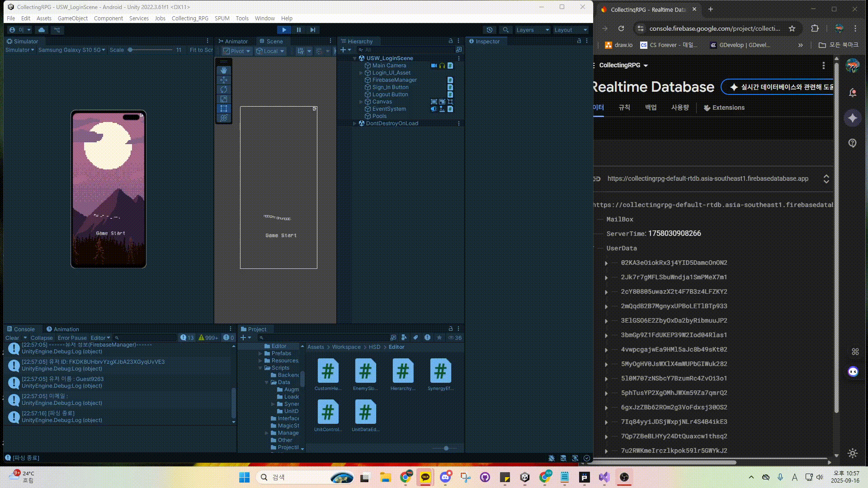The image size is (868, 488).
Task: Toggle Error Pause in Console
Action: (72, 338)
